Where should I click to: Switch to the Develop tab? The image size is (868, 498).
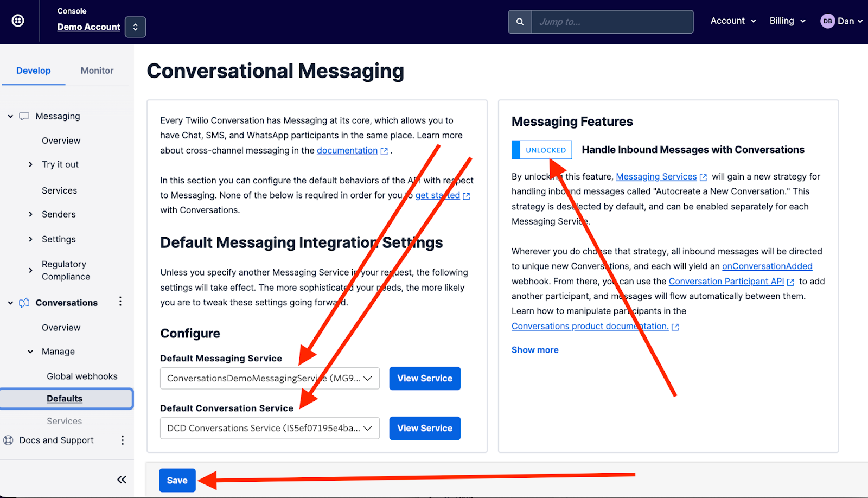click(34, 71)
